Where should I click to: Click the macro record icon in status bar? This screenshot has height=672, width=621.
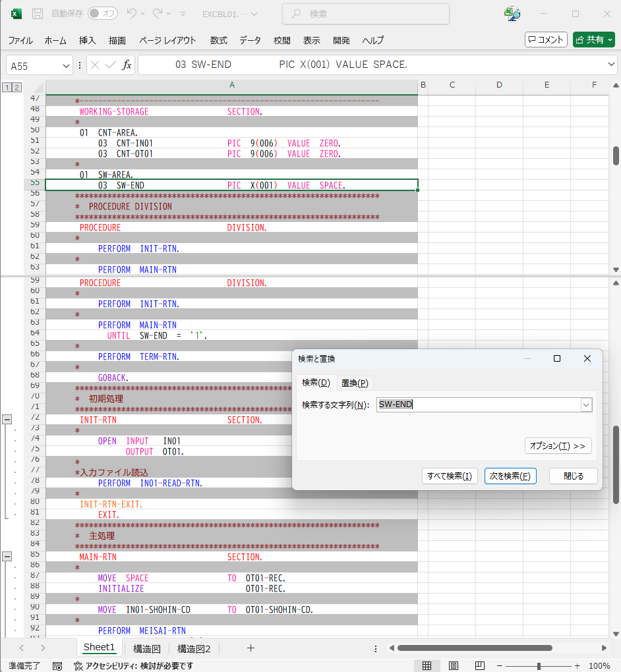click(57, 666)
